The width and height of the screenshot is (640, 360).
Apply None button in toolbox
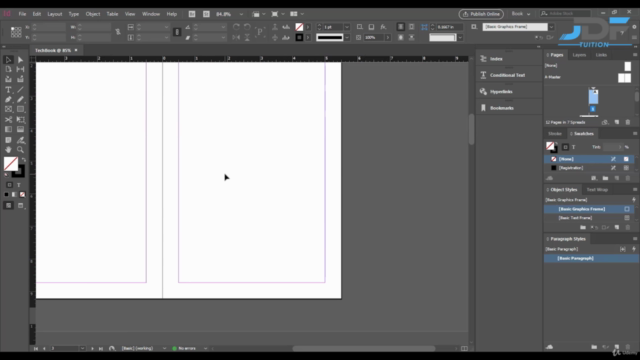pos(22,195)
